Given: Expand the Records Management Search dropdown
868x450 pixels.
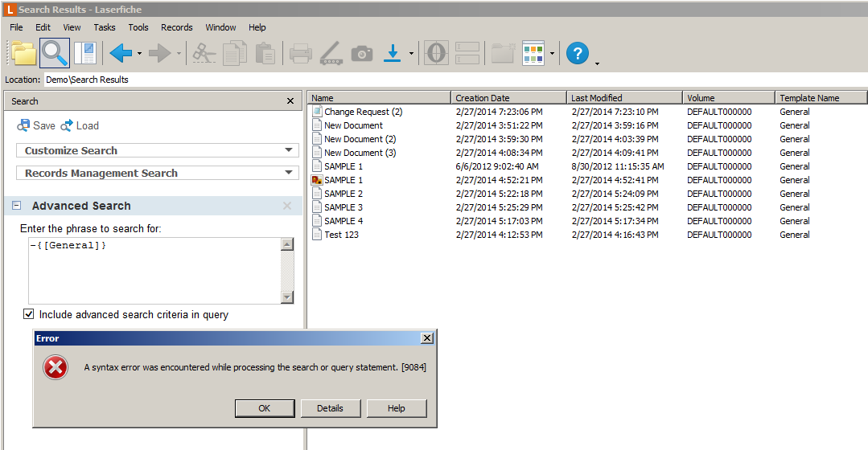Looking at the screenshot, I should click(289, 173).
